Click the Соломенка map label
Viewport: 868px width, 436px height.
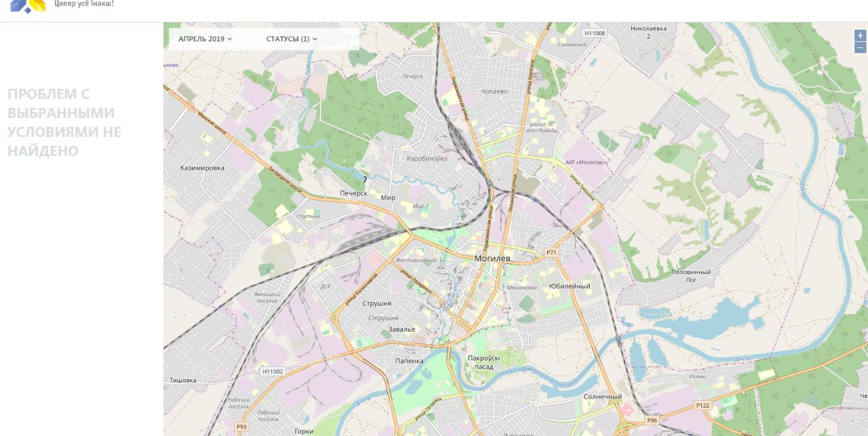click(572, 44)
